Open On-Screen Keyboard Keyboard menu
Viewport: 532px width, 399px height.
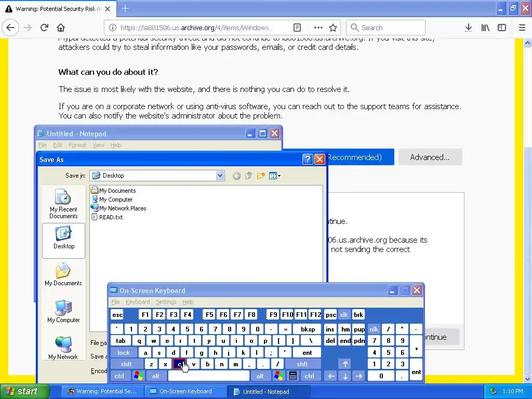[x=137, y=302]
